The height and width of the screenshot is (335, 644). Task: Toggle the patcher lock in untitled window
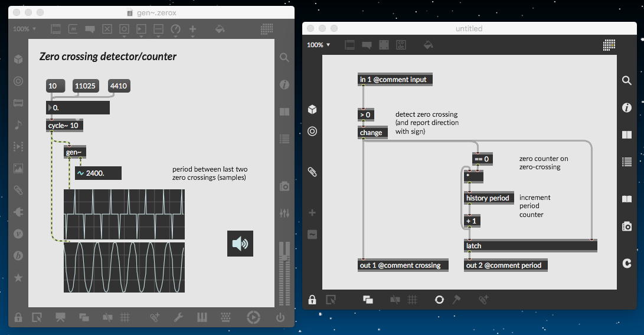pyautogui.click(x=312, y=300)
